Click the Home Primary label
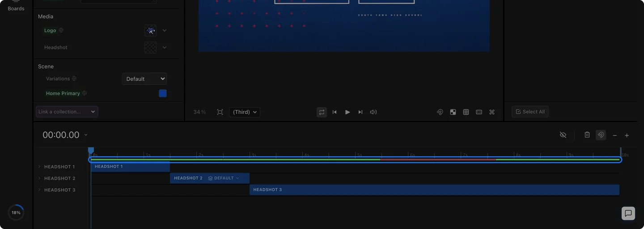 (x=63, y=93)
